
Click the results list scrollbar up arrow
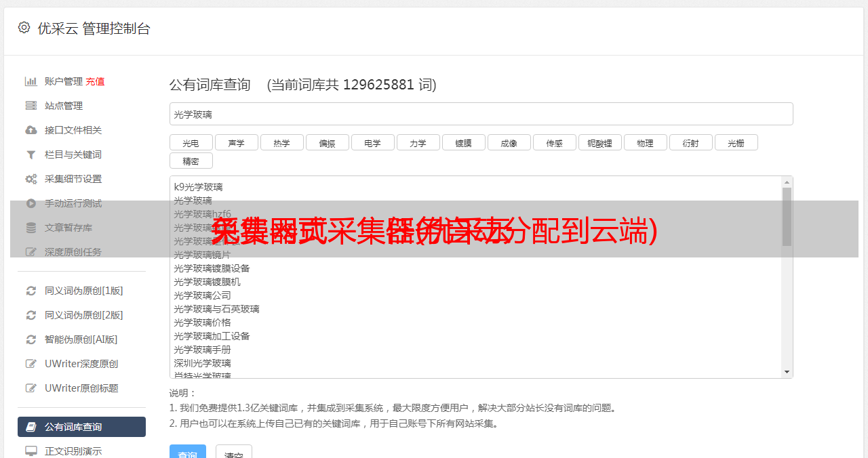787,182
